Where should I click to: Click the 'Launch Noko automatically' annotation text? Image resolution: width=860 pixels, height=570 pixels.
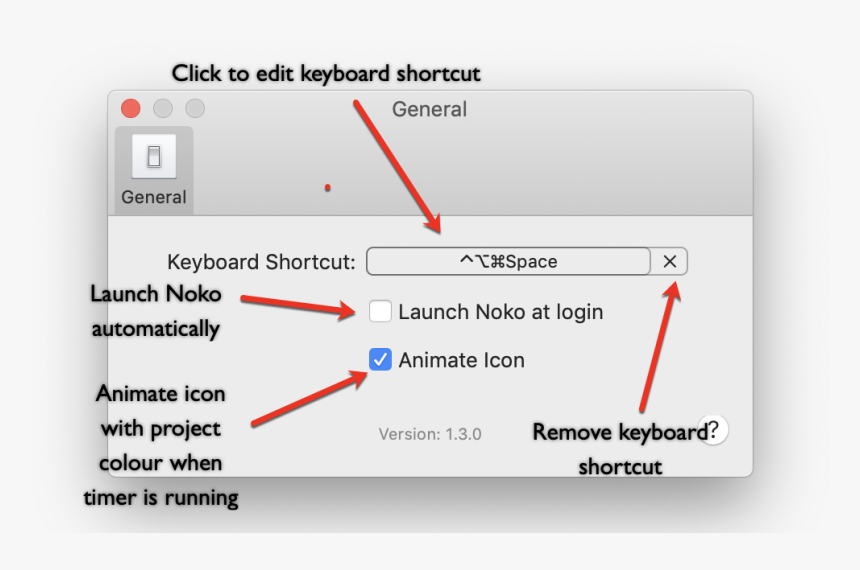pyautogui.click(x=155, y=311)
